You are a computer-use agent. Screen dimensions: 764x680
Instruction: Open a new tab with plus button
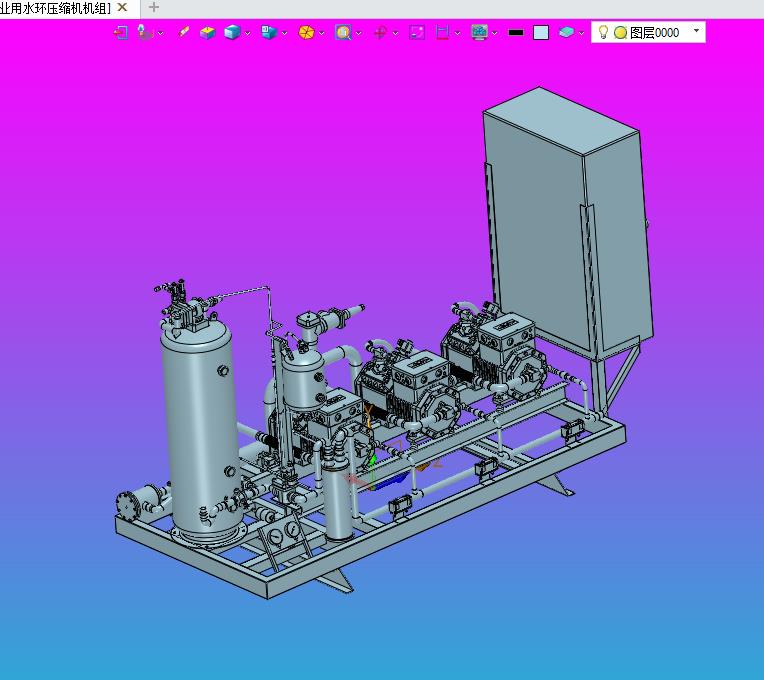coord(154,8)
